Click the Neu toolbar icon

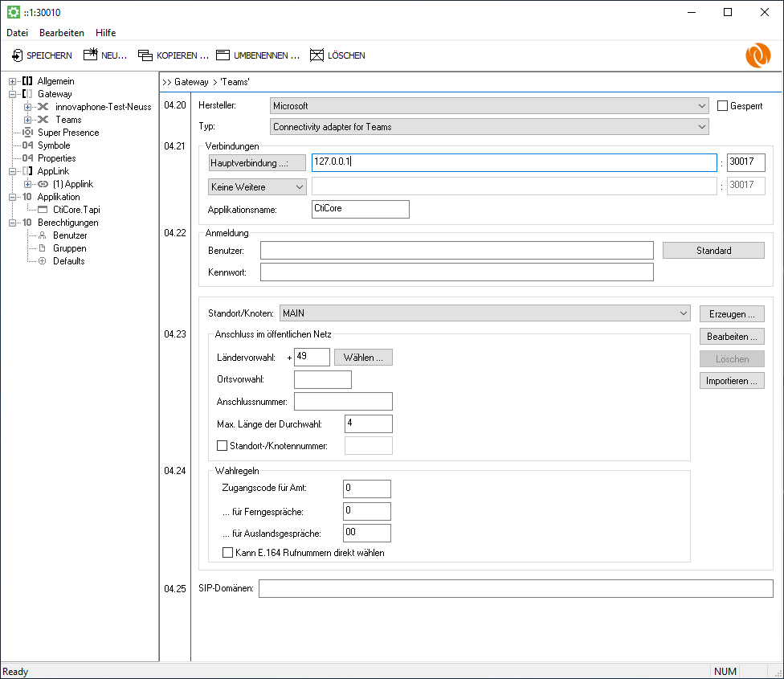pyautogui.click(x=91, y=55)
